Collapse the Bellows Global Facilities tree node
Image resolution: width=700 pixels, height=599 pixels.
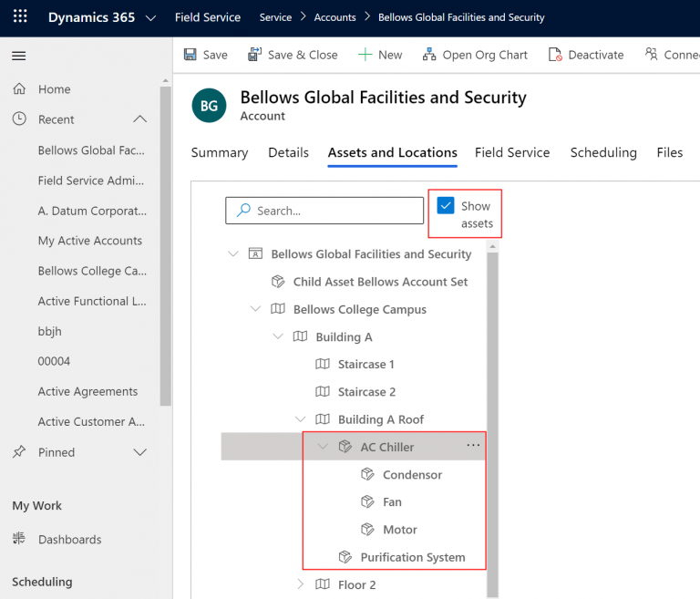[233, 253]
